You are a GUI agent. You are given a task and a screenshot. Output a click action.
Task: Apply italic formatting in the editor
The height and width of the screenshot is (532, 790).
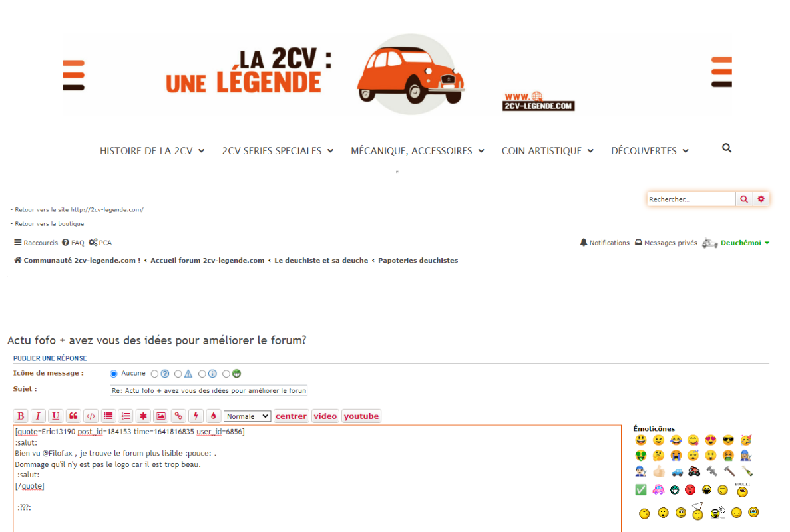38,416
